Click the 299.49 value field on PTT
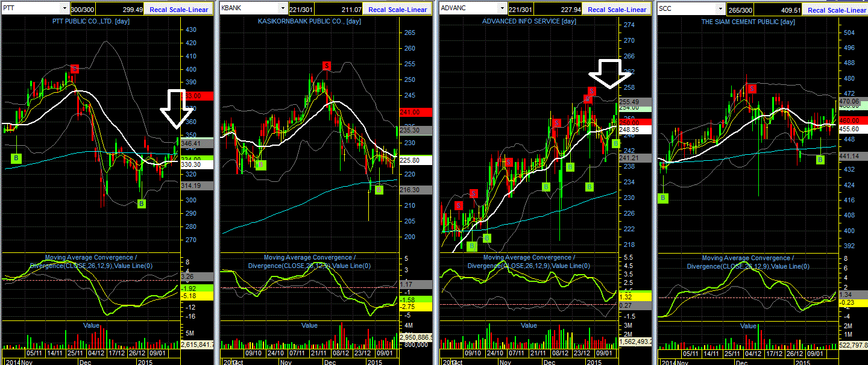868x365 pixels. tap(121, 9)
